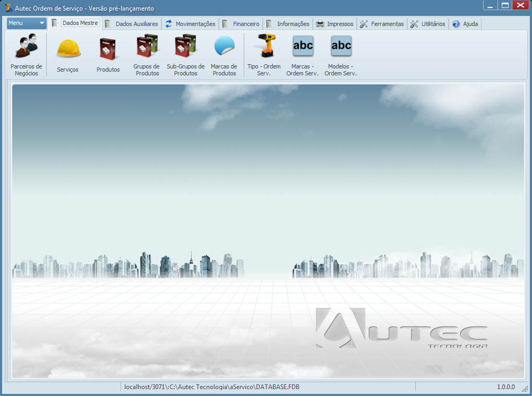Open the Ferramentas tab

coord(382,24)
